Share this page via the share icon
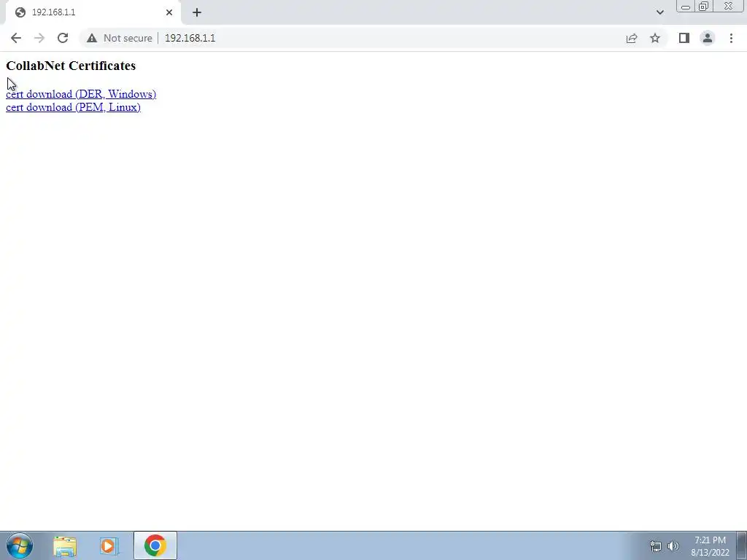Viewport: 747px width, 560px height. click(x=632, y=38)
